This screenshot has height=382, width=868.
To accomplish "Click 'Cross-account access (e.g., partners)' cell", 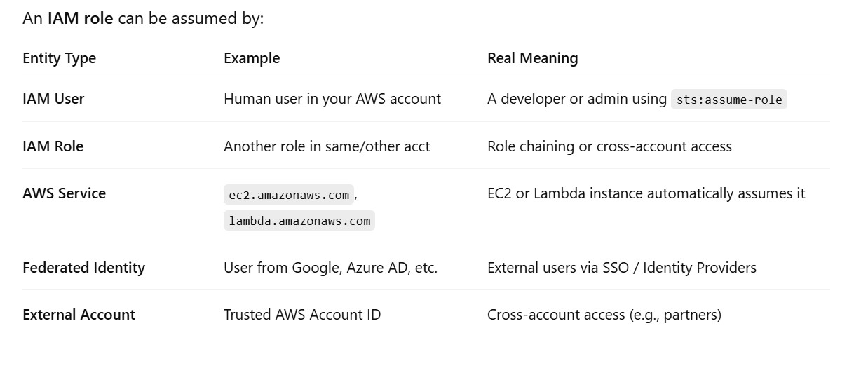I will coord(604,315).
